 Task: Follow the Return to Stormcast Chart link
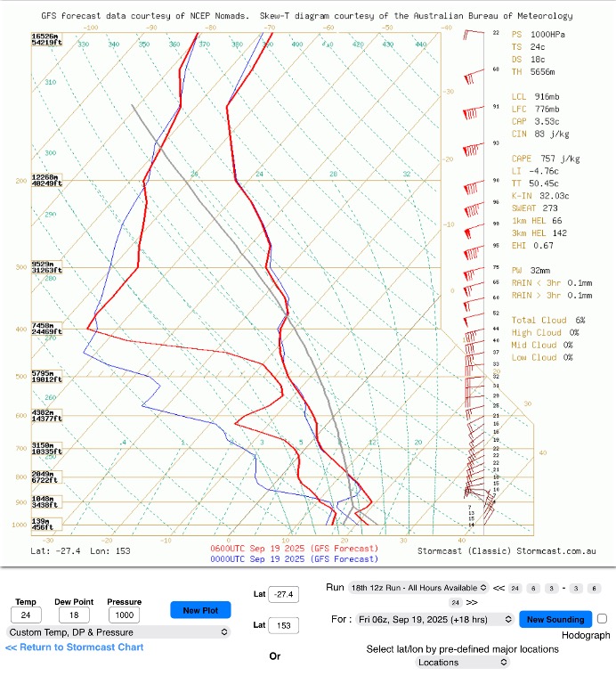pyautogui.click(x=74, y=647)
